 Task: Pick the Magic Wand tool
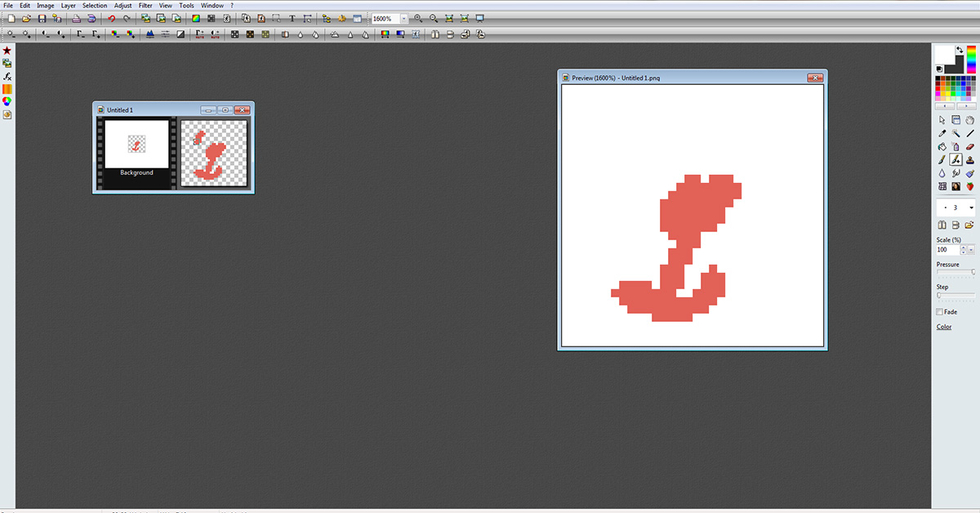(x=956, y=133)
